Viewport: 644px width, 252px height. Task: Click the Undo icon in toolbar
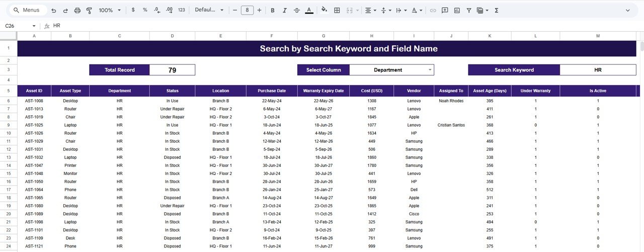[54, 10]
